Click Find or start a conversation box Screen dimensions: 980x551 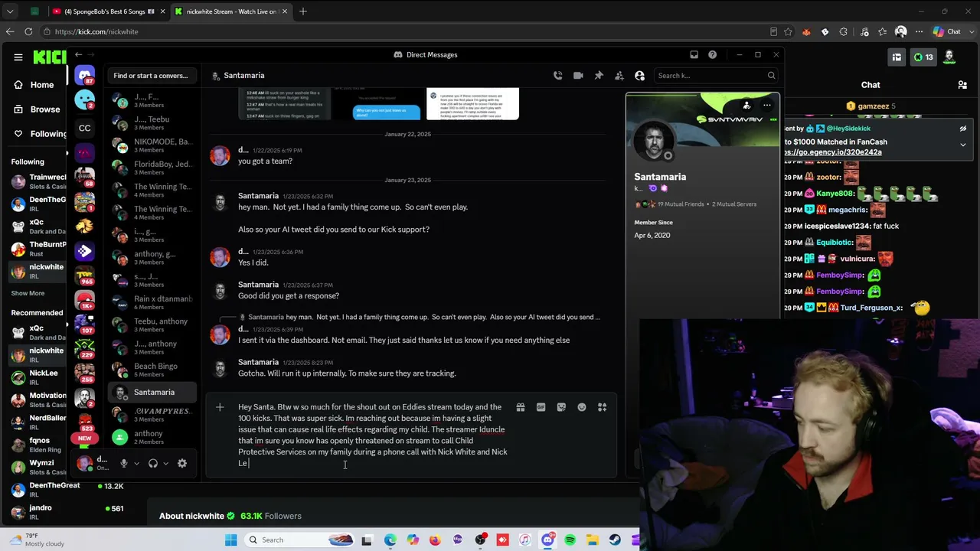pyautogui.click(x=151, y=76)
